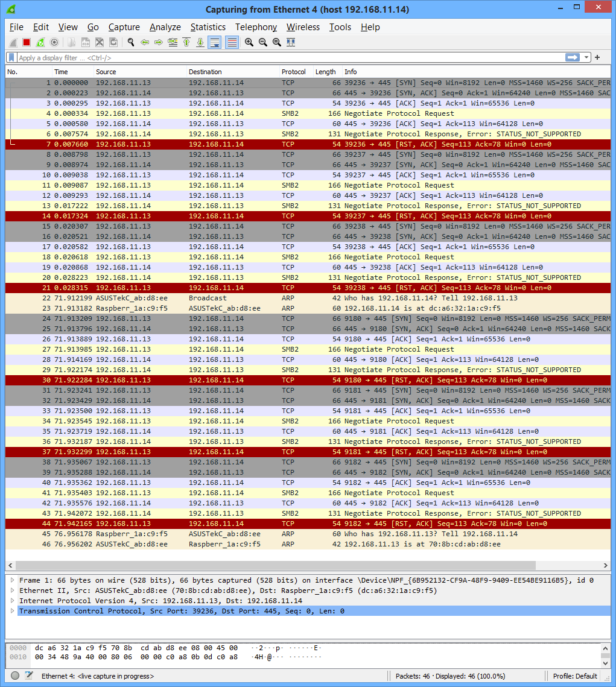Go to the first packet
616x687 pixels.
(186, 42)
